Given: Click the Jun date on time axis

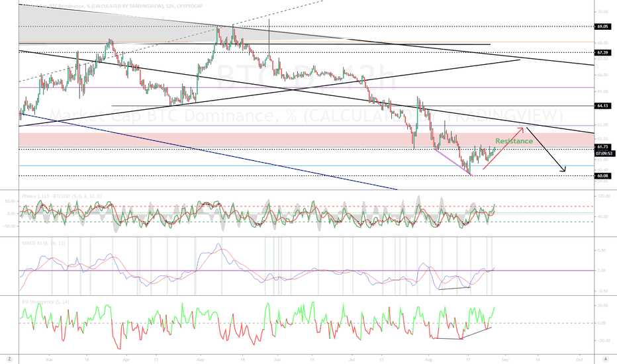Looking at the screenshot, I should (277, 359).
